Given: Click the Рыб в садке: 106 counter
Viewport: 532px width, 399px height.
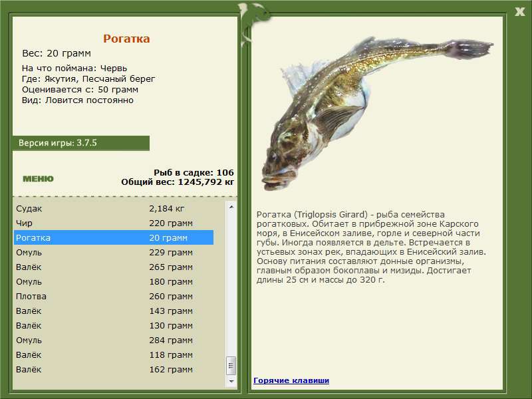Looking at the screenshot, I should pyautogui.click(x=194, y=172).
